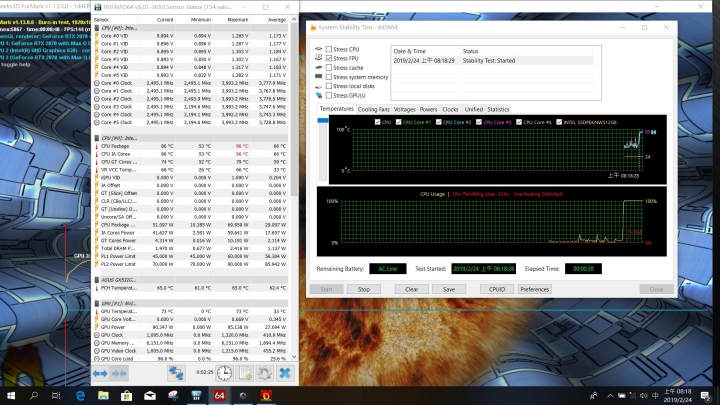Click Stop button in AIDA64
The width and height of the screenshot is (720, 405).
pyautogui.click(x=364, y=289)
